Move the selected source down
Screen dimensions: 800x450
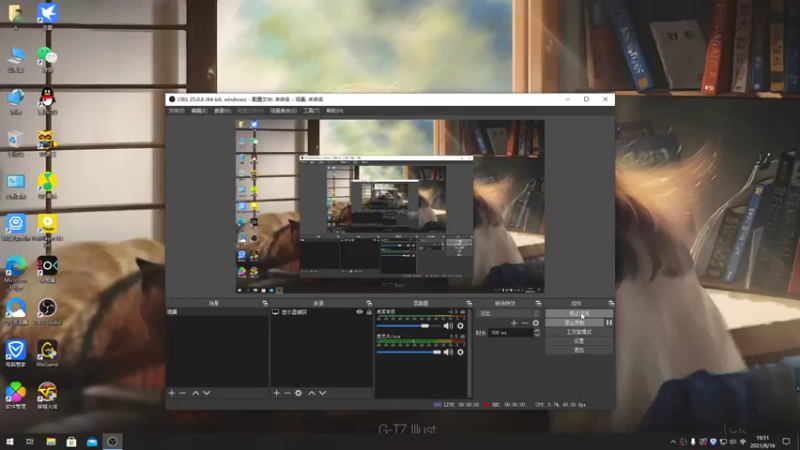click(x=322, y=393)
